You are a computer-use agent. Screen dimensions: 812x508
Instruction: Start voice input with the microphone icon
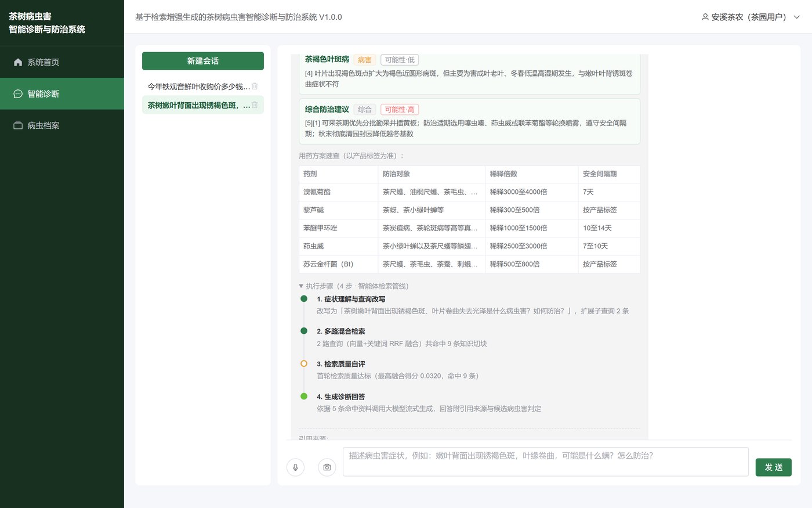[x=295, y=467]
